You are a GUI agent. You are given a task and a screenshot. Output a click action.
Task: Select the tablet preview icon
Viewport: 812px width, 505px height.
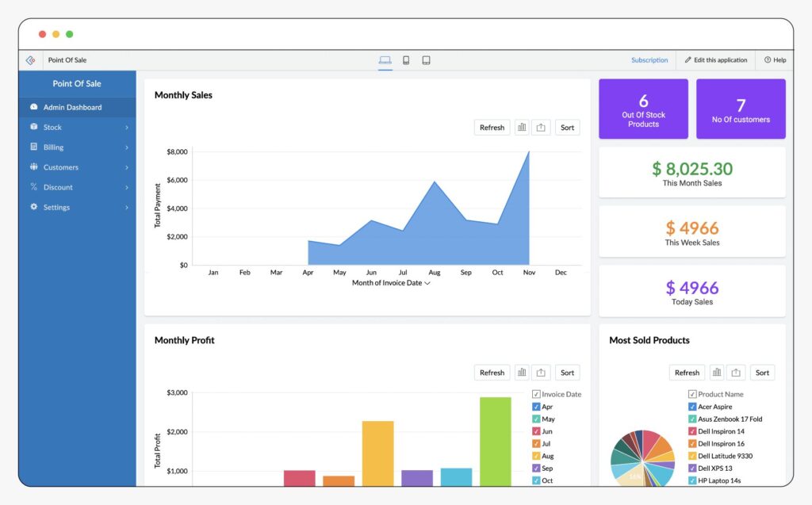426,59
